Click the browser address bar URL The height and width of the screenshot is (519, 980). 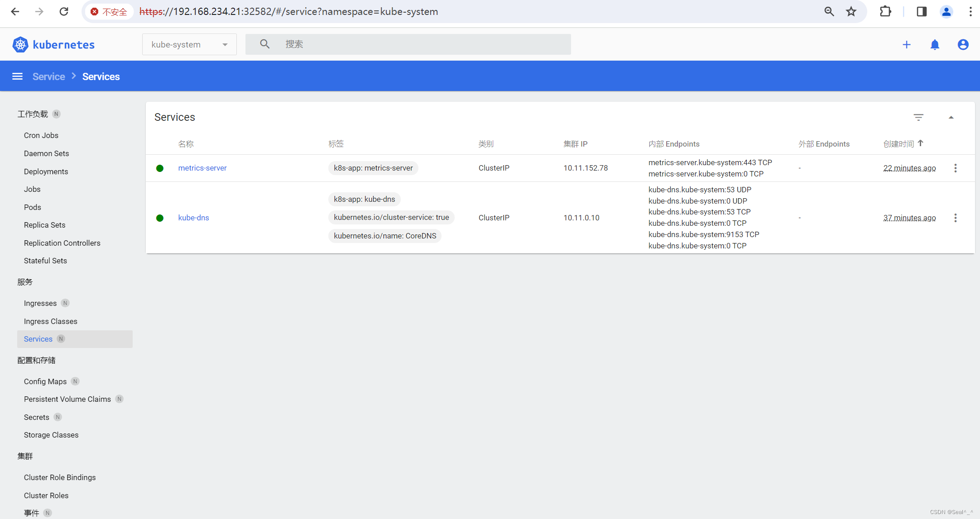pos(288,11)
